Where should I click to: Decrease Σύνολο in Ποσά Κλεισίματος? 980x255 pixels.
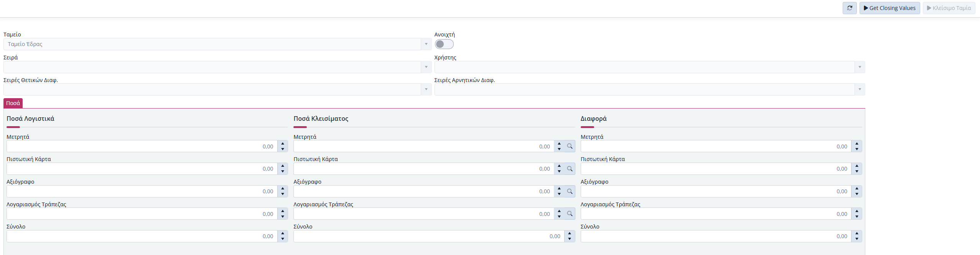pyautogui.click(x=570, y=239)
